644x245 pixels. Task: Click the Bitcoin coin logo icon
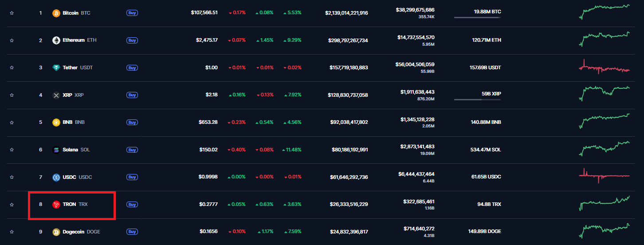point(56,13)
